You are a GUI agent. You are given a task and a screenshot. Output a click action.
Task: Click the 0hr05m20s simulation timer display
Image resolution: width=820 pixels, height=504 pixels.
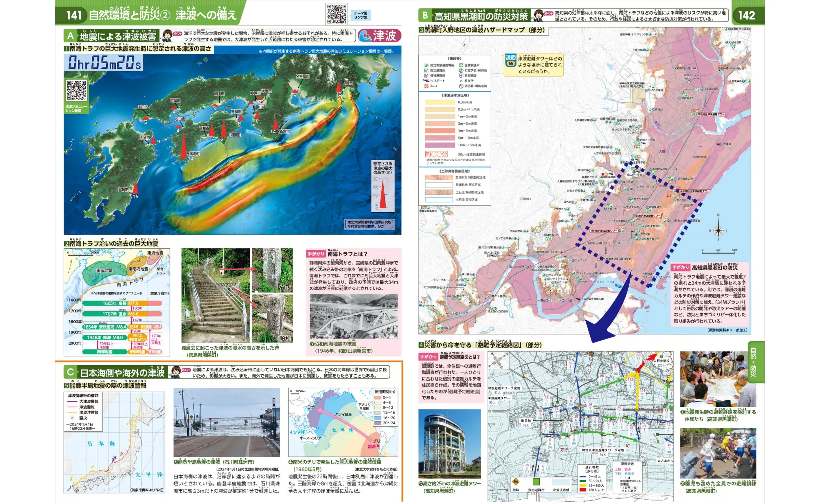click(104, 63)
